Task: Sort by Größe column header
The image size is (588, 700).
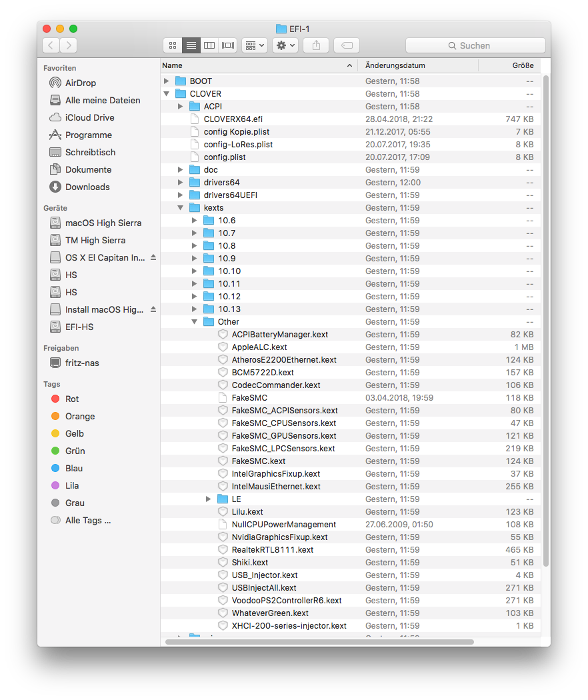Action: pyautogui.click(x=509, y=65)
